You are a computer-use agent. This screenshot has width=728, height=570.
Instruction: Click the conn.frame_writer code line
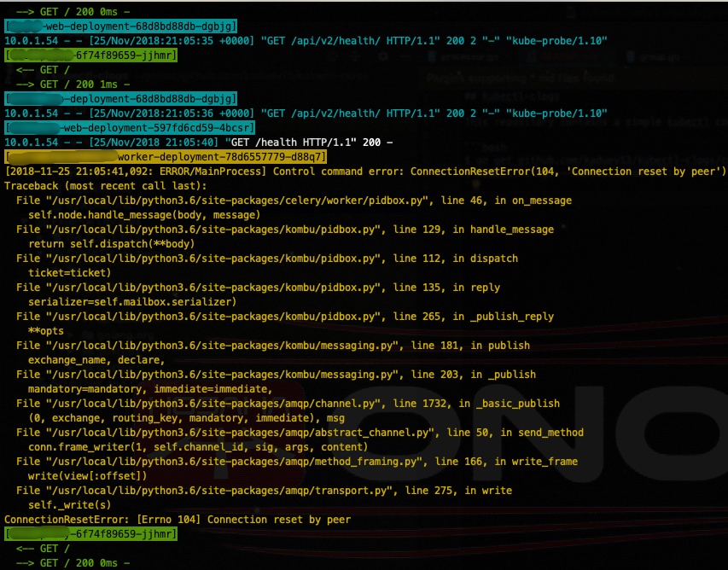tap(198, 446)
